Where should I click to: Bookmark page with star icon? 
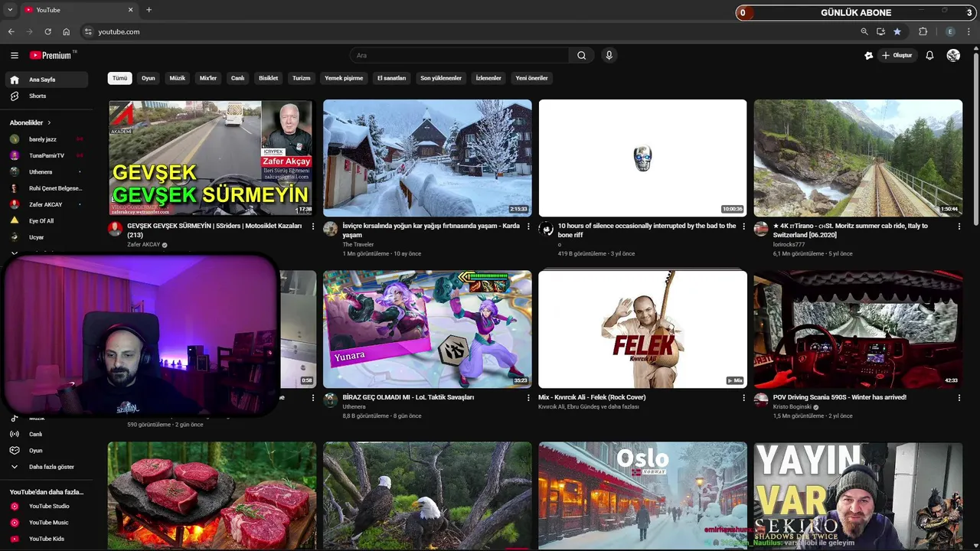897,31
